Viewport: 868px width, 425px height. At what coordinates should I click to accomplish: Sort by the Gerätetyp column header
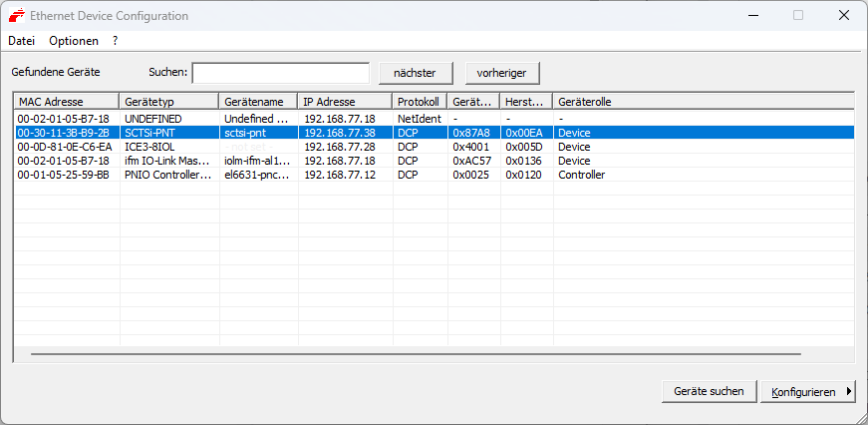pos(168,102)
